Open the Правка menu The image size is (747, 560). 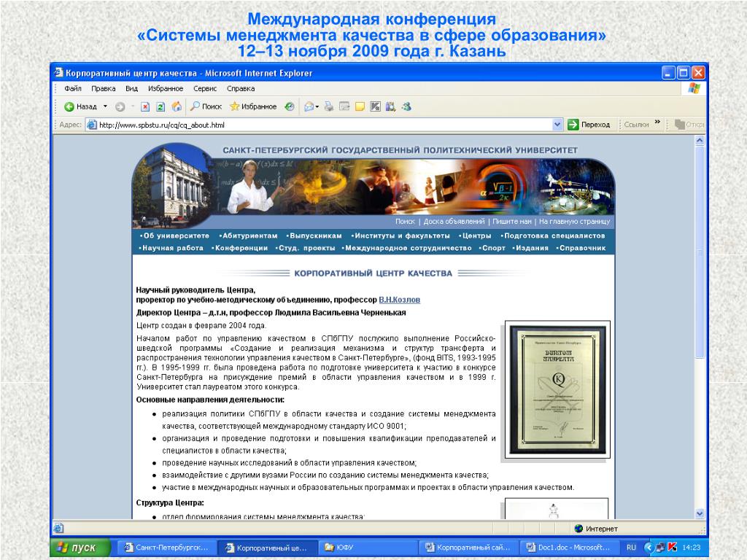tap(104, 88)
